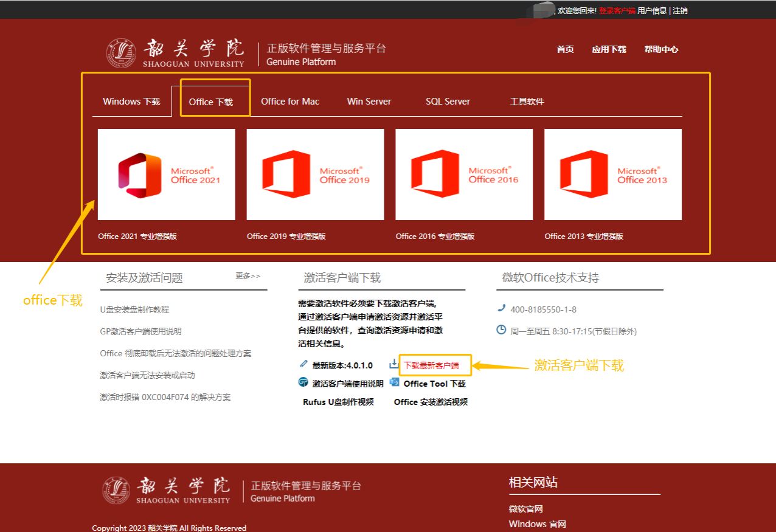Expand 更多>> in install issues section

pos(248,276)
